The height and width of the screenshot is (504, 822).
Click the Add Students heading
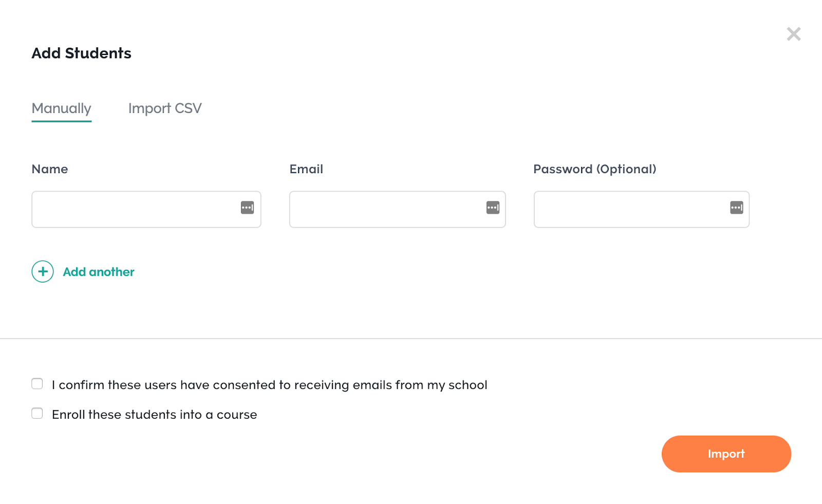click(x=82, y=53)
